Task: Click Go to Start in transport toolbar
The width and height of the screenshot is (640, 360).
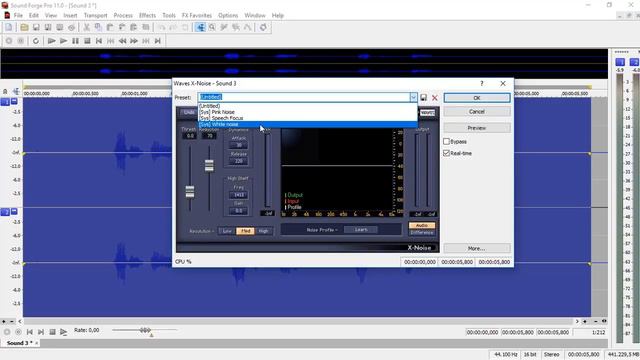Action: click(x=99, y=41)
